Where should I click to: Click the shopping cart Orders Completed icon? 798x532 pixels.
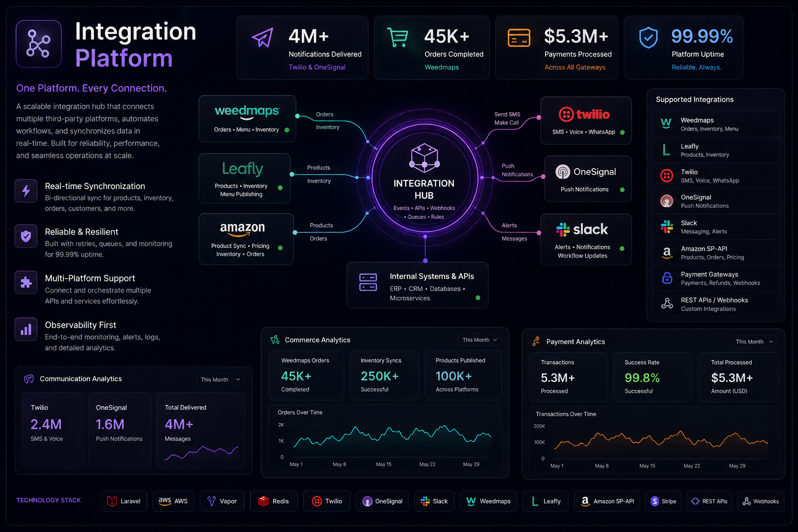[x=397, y=37]
